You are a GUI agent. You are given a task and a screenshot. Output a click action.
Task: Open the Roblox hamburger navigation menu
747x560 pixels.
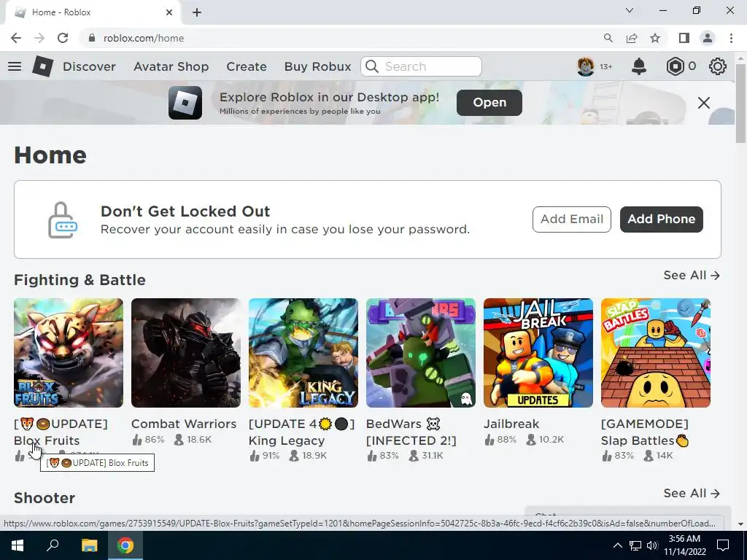tap(15, 66)
